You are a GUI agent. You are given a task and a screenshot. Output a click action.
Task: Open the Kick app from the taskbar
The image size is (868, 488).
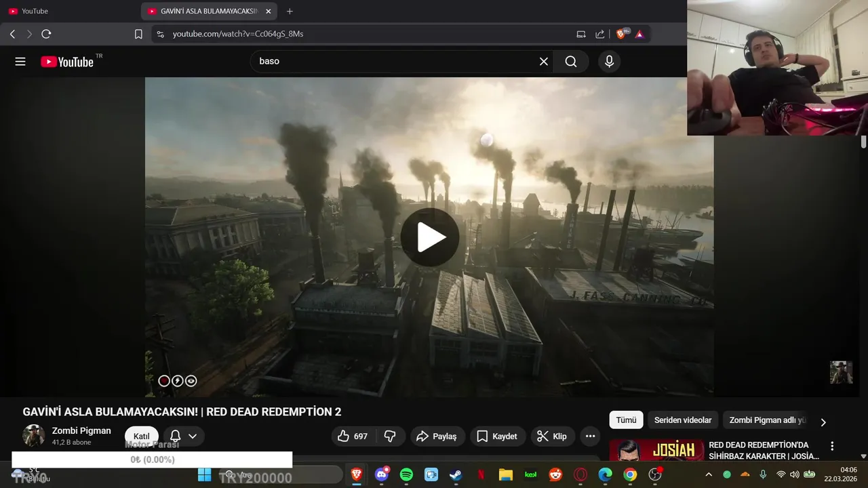point(530,474)
